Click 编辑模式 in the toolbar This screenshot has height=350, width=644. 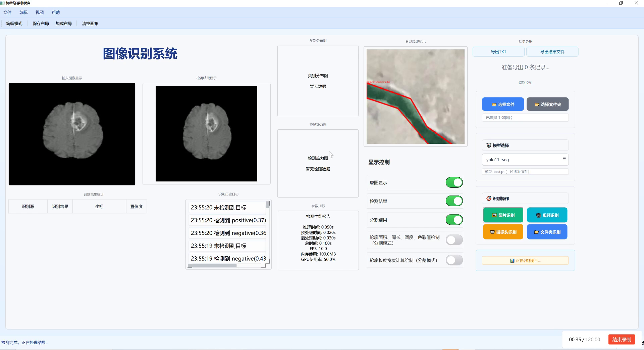coord(14,24)
